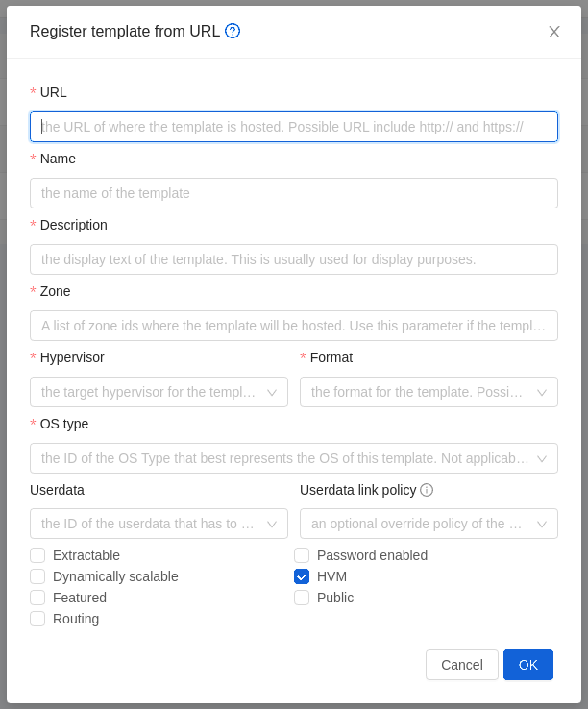Mark the template as Public

(x=302, y=598)
